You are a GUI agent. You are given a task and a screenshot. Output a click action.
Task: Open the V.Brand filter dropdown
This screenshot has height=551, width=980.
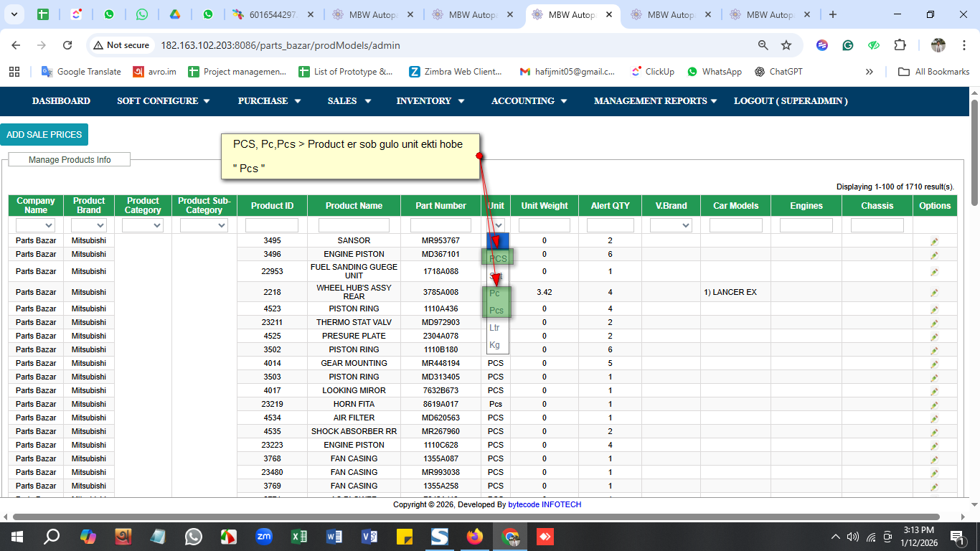671,225
